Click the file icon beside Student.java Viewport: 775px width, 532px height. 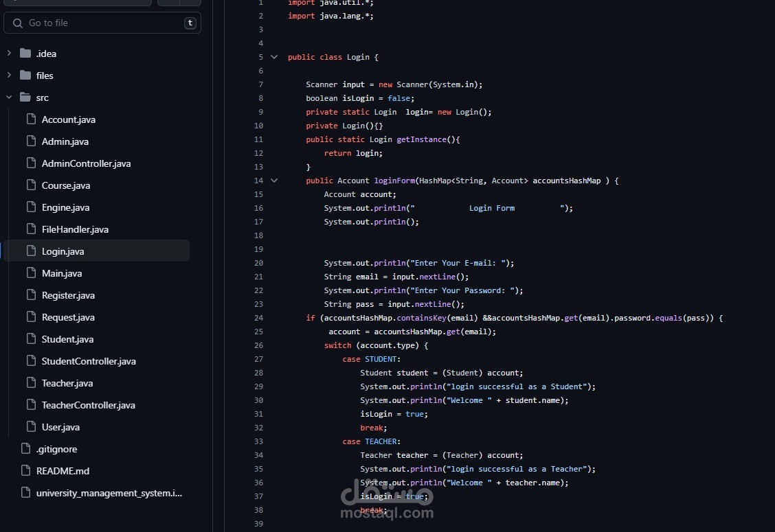click(x=31, y=338)
